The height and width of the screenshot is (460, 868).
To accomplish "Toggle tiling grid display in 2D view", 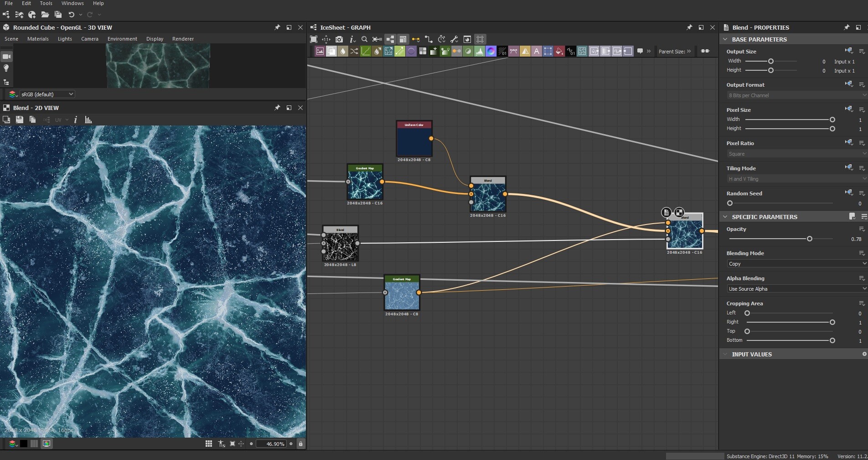I will click(x=209, y=444).
